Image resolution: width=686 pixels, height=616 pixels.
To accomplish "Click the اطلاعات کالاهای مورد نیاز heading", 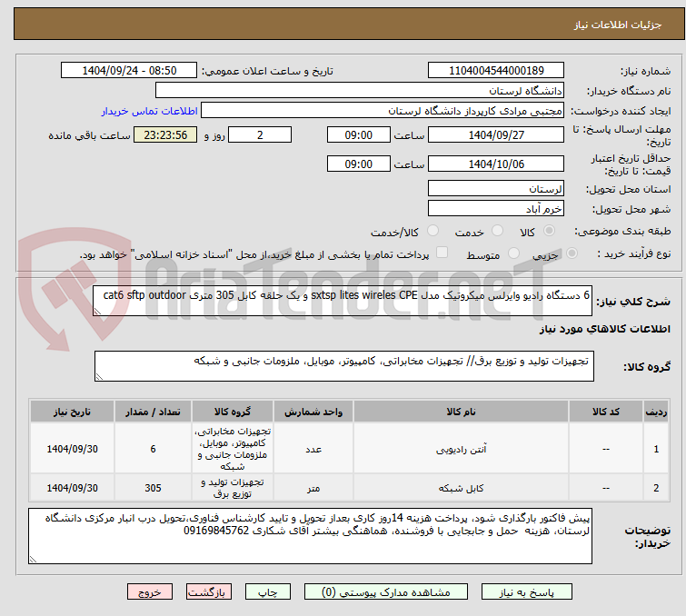I will pos(604,329).
